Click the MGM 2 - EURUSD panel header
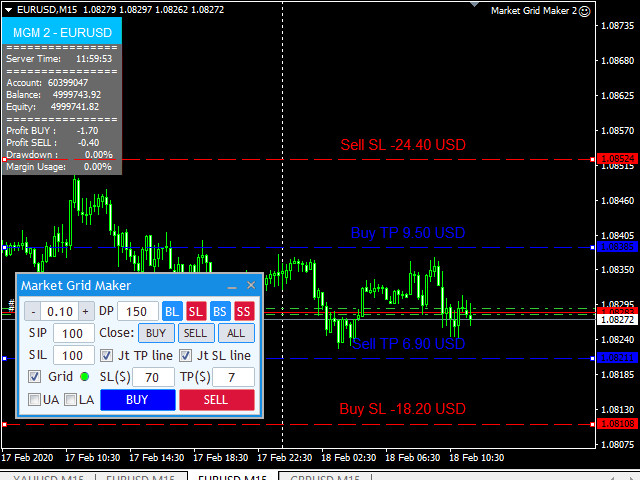Image resolution: width=640 pixels, height=480 pixels. (x=62, y=31)
